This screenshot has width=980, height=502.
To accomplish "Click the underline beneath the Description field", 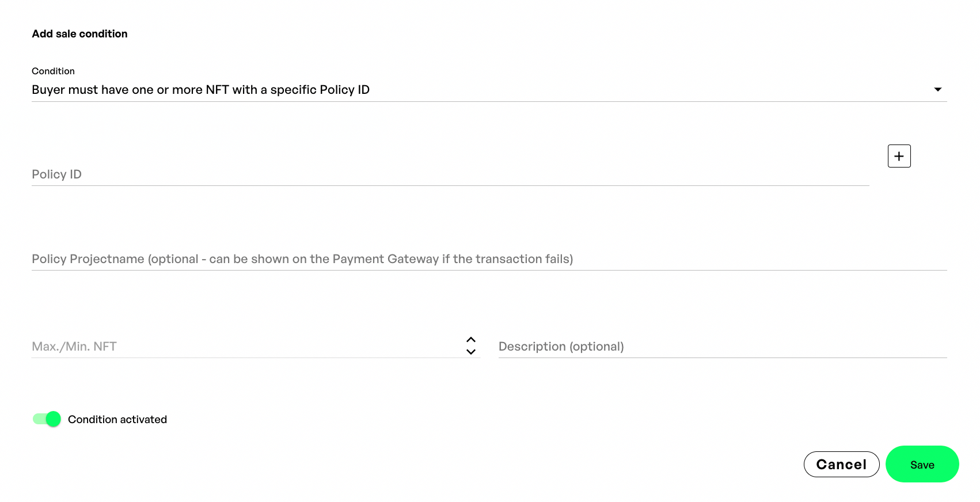I will click(723, 358).
